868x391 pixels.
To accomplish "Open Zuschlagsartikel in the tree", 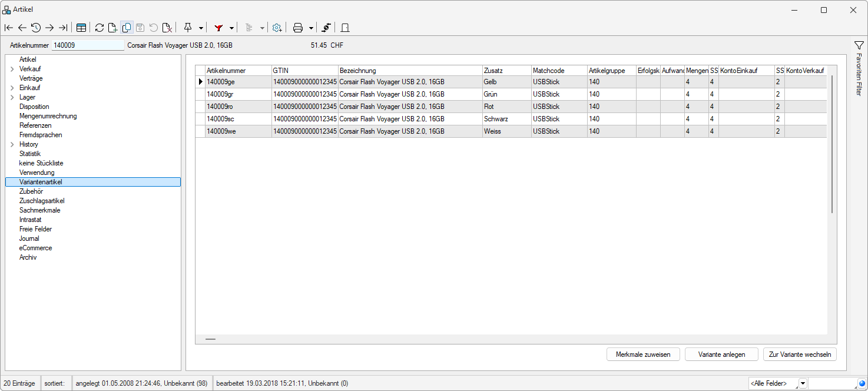I will (x=42, y=201).
